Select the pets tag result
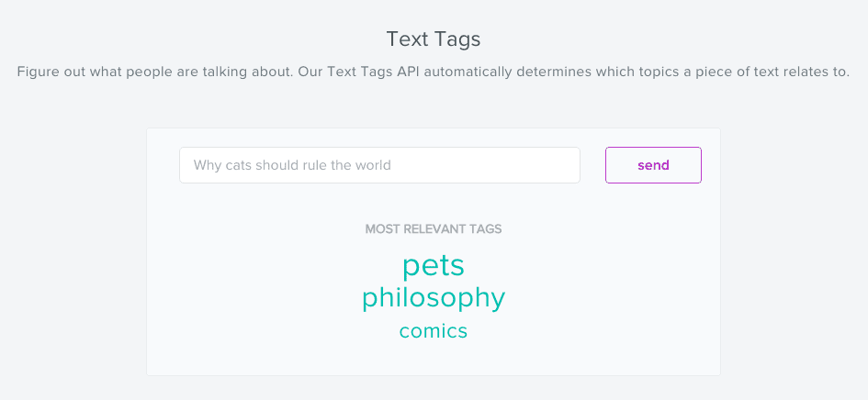This screenshot has height=400, width=868. tap(434, 265)
